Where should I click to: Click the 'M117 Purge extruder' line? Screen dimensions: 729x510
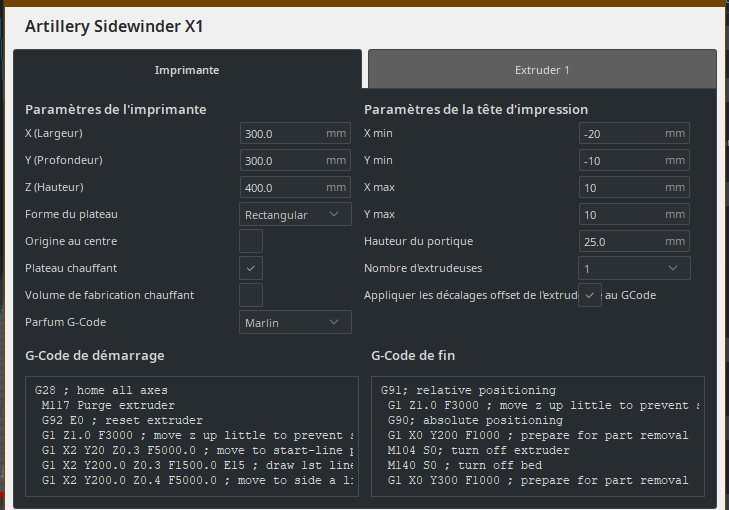[108, 405]
